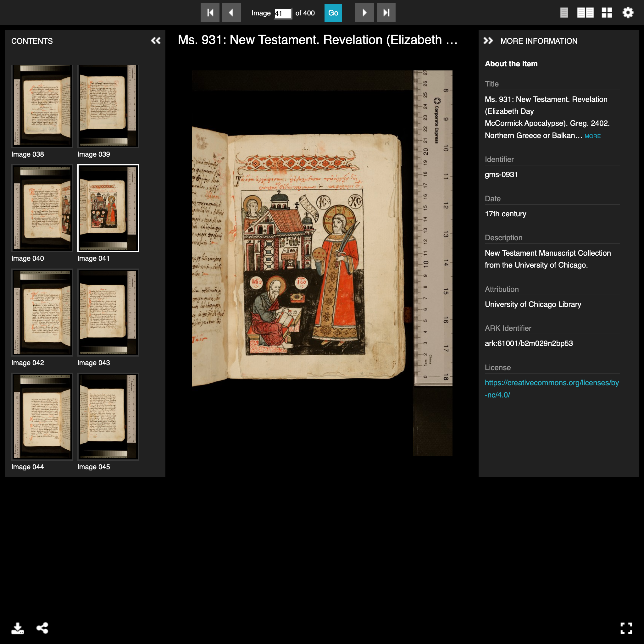
Task: Click the main title 'Ms. 931: New Testament'
Action: 318,40
